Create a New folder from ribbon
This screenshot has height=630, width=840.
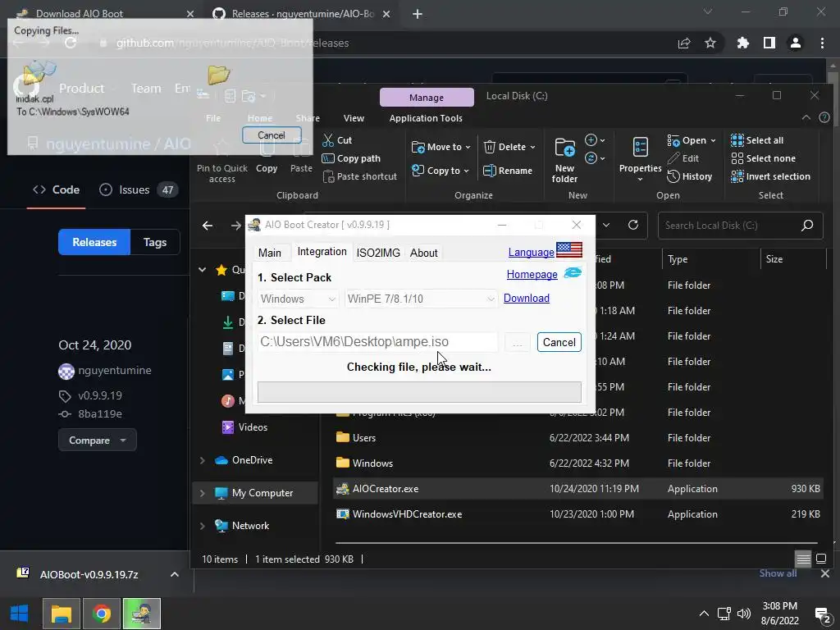pos(564,160)
